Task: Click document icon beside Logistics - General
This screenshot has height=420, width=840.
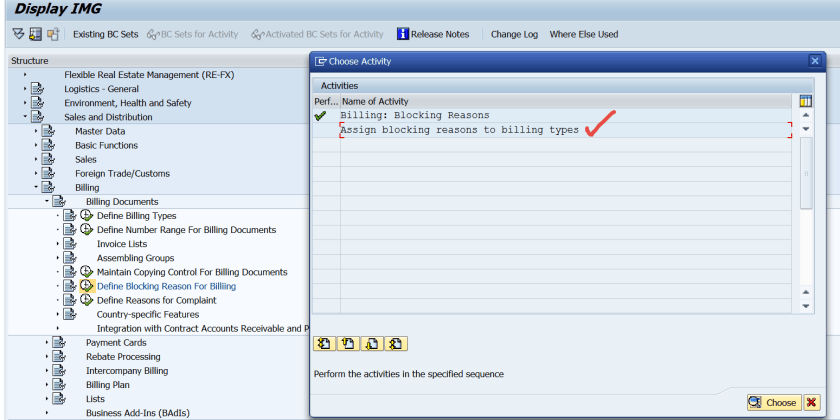Action: click(x=37, y=89)
